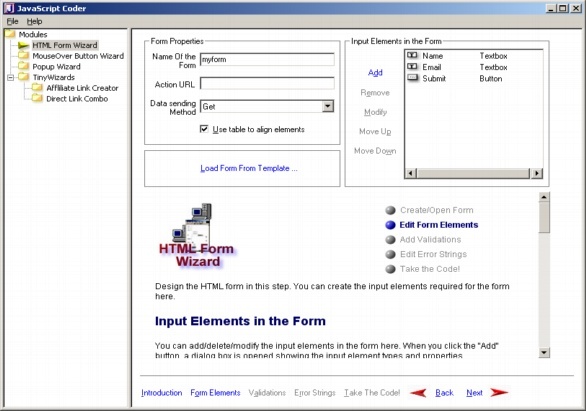Viewport: 586px width, 411px height.
Task: Open the Help menu
Action: [34, 21]
